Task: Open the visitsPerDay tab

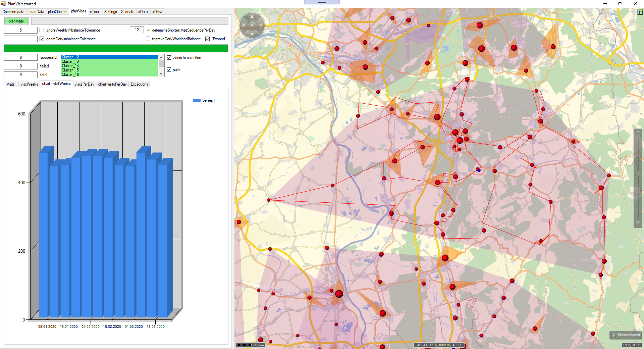Action: point(84,84)
